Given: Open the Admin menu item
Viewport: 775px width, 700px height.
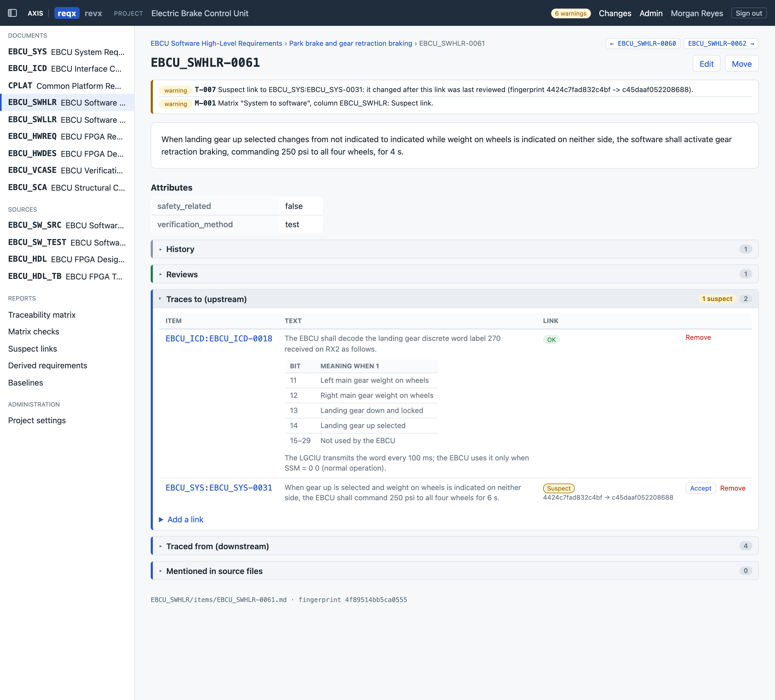Looking at the screenshot, I should 651,13.
